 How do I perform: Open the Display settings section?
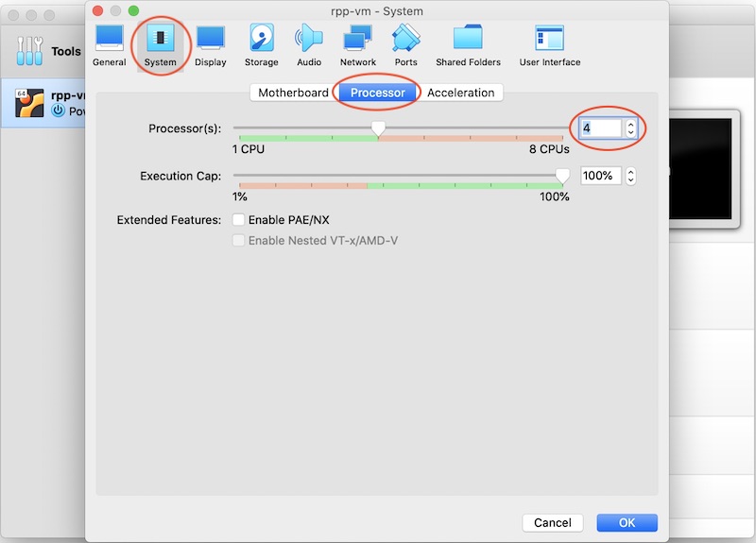click(x=210, y=45)
